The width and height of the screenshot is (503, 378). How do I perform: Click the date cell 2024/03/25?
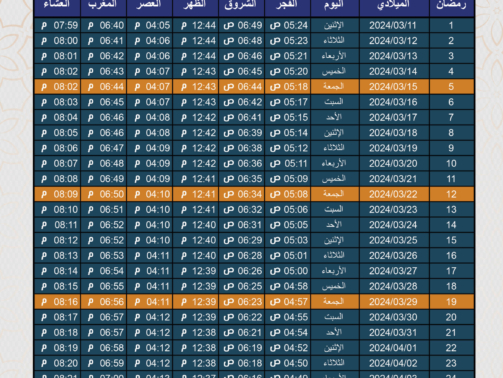(394, 240)
